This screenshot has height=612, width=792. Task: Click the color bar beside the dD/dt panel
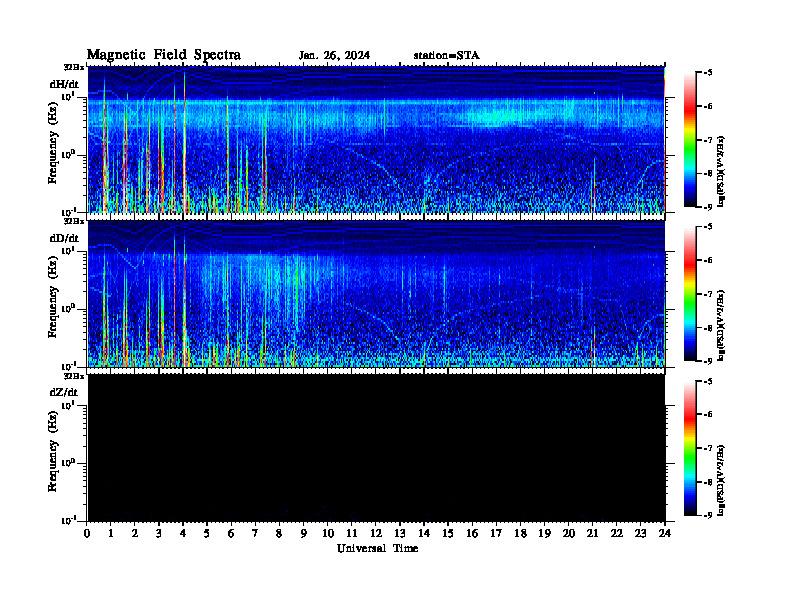[x=690, y=294]
